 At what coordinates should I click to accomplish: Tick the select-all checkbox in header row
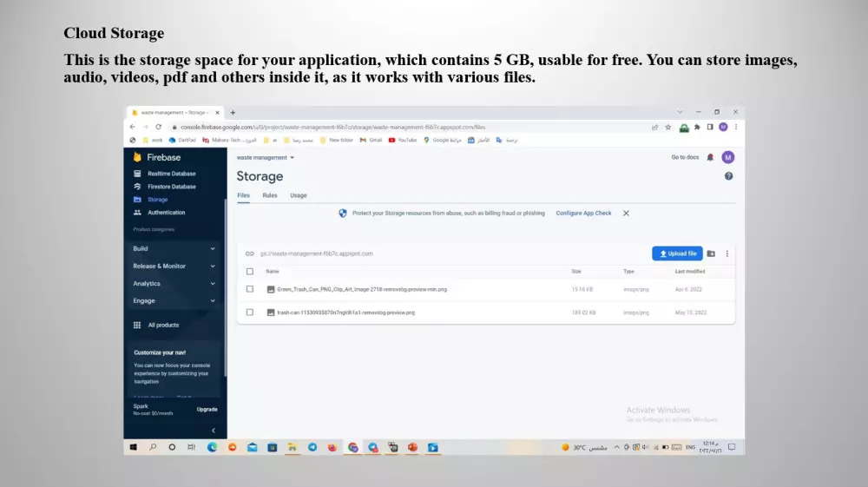(250, 272)
